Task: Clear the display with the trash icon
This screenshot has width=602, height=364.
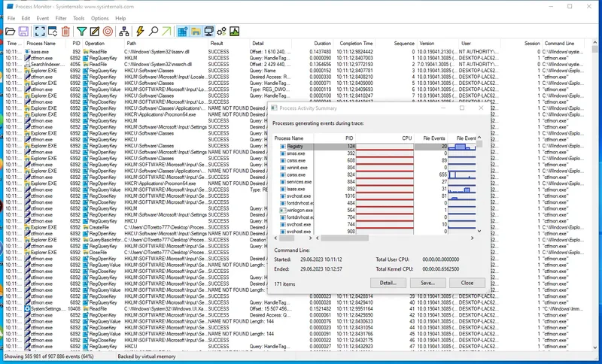Action: click(x=66, y=32)
